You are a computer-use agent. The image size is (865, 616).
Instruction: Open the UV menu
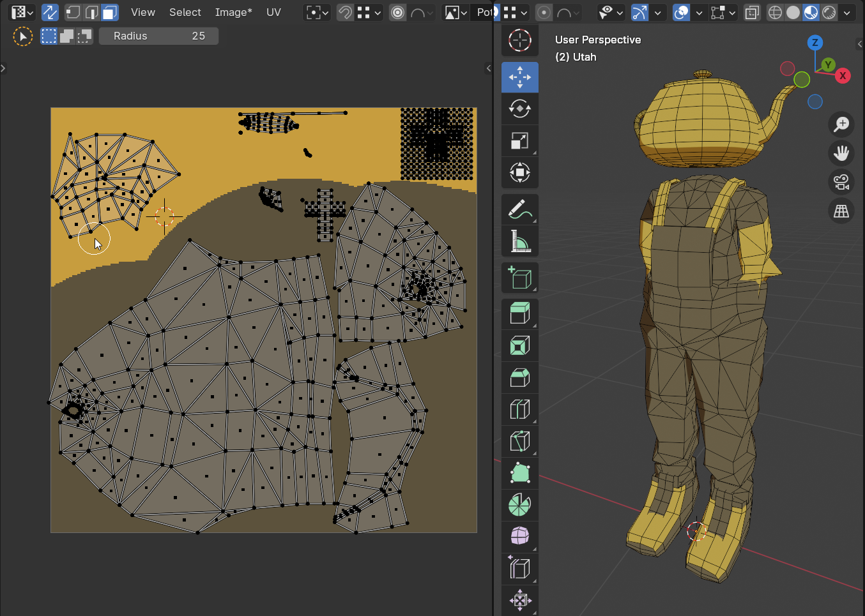pos(273,12)
